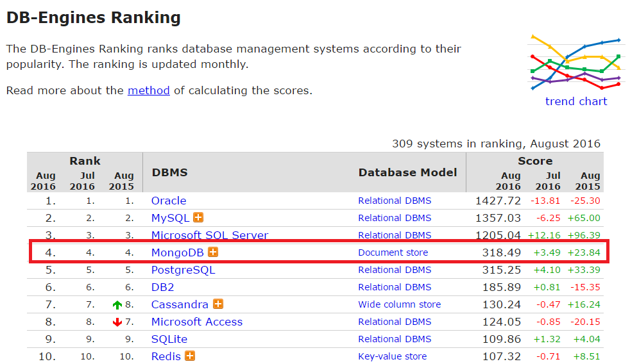The height and width of the screenshot is (364, 630).
Task: Click the orange plus icon beside Cassandra
Action: click(x=217, y=304)
